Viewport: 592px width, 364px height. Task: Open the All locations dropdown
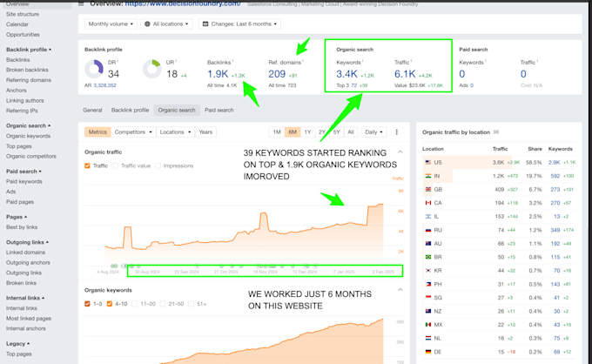166,24
